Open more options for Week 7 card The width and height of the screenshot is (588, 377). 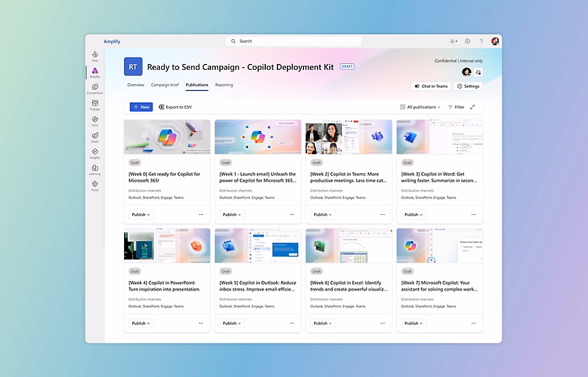point(473,323)
